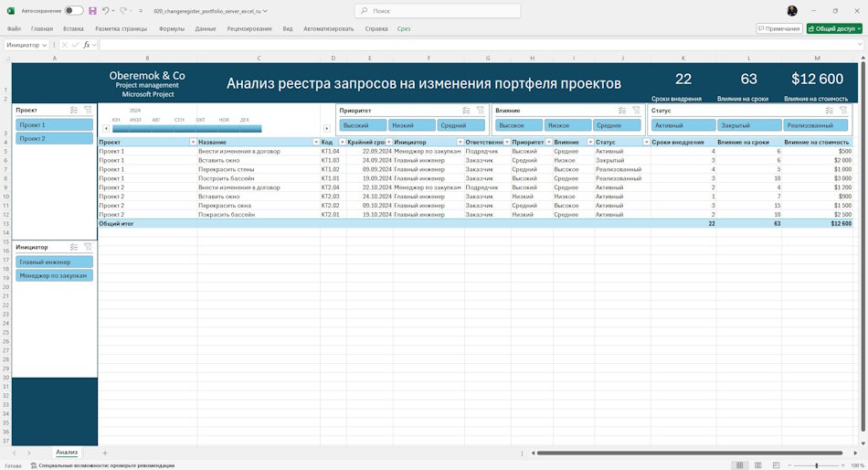Click the Поиск search box
Screen dimensions: 868x470
point(438,11)
